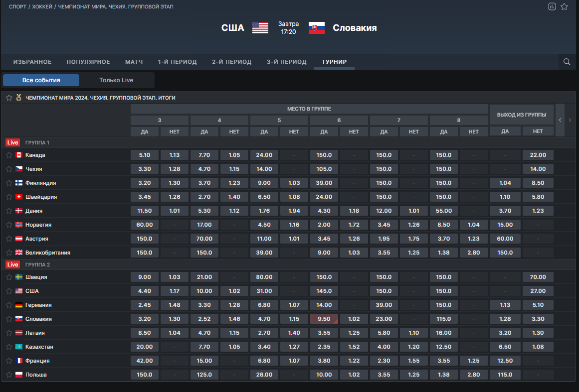579x392 pixels.
Task: Select the Только Live filter button
Action: coord(116,80)
